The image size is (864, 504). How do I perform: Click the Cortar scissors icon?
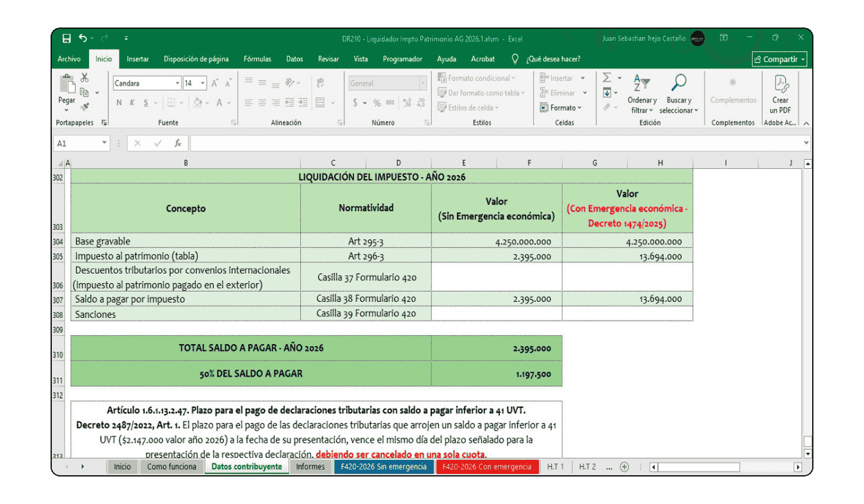click(84, 78)
